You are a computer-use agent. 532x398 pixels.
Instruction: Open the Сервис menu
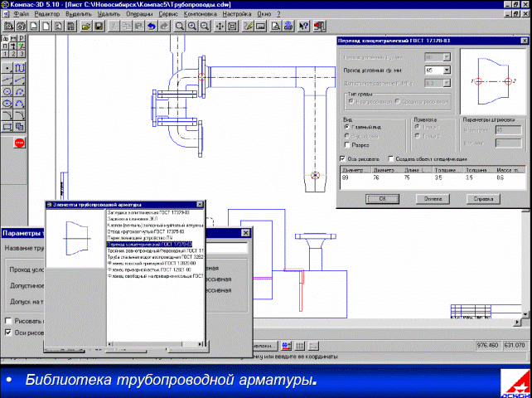pyautogui.click(x=168, y=14)
